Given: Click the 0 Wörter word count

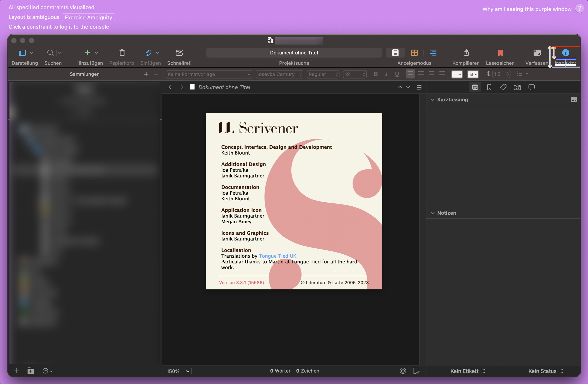Looking at the screenshot, I should (280, 371).
